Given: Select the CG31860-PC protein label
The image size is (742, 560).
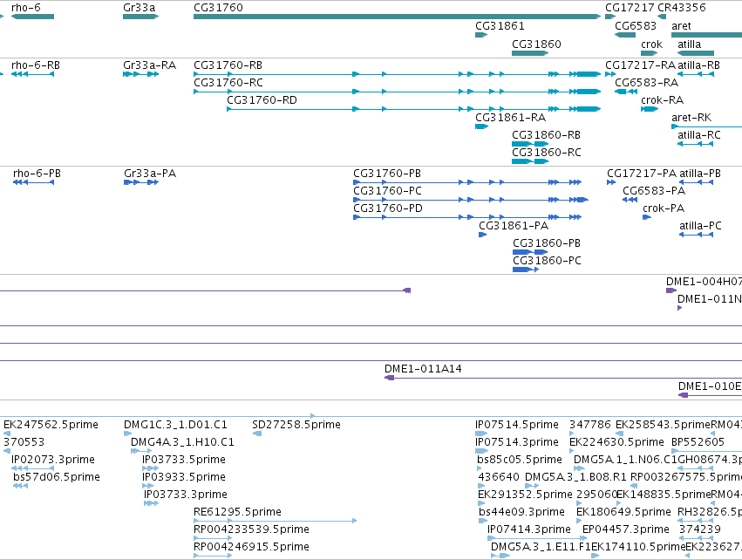Looking at the screenshot, I should [547, 262].
